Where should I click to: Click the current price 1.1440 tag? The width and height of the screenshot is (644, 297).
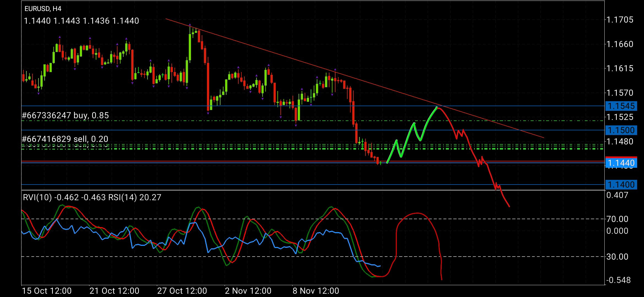(621, 163)
